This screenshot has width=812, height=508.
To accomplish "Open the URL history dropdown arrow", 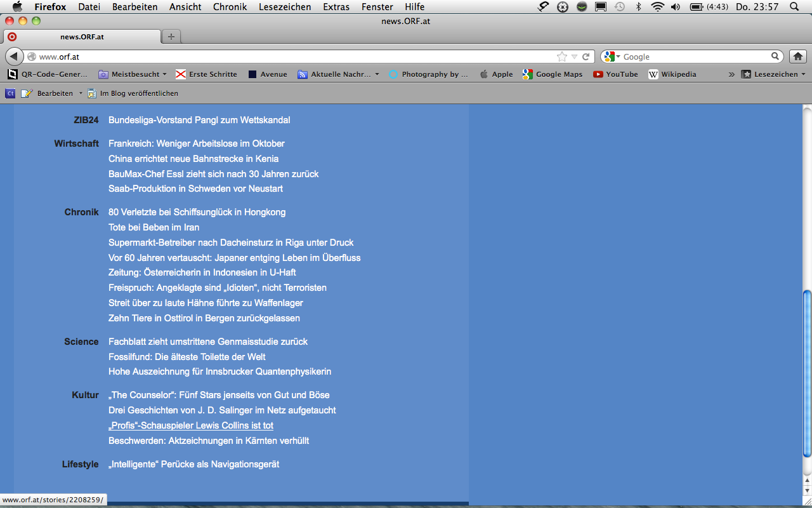I will click(574, 57).
